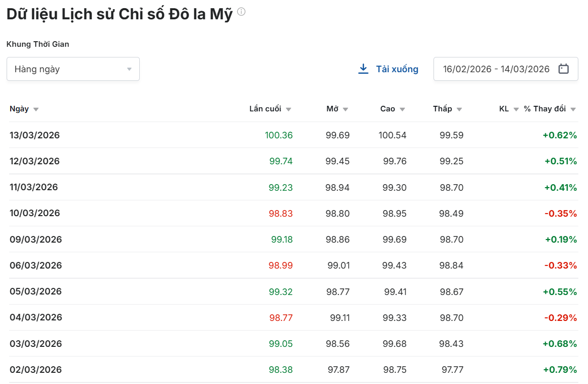The width and height of the screenshot is (588, 384).
Task: Click the Cao column header label
Action: 387,109
